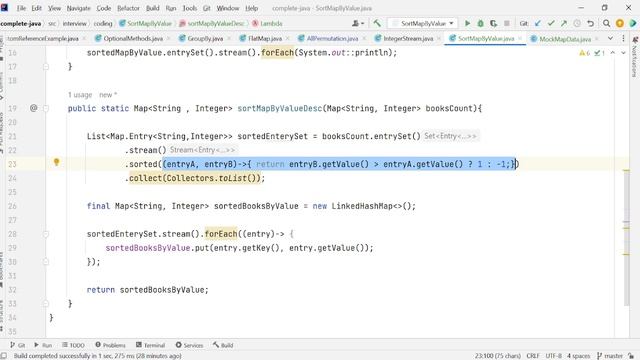The height and width of the screenshot is (360, 640).
Task: Rollback changes with undo arrow icon
Action: 590,23
